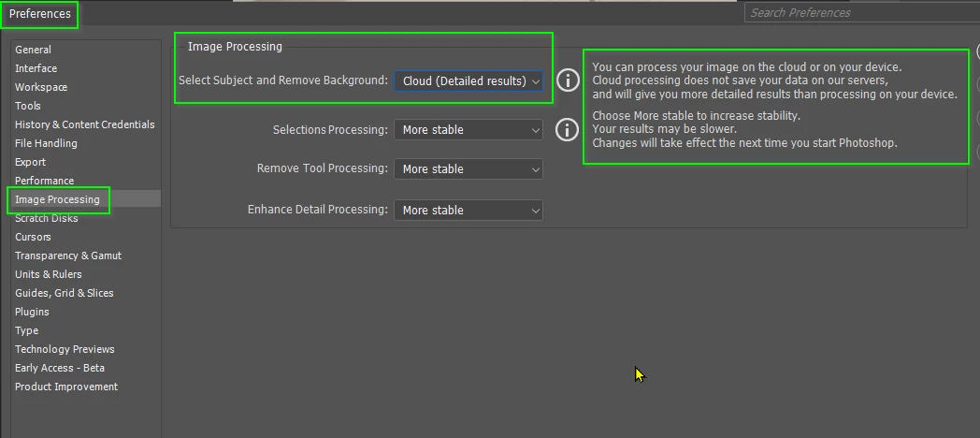980x438 pixels.
Task: Go to Cursors preferences
Action: (x=33, y=237)
